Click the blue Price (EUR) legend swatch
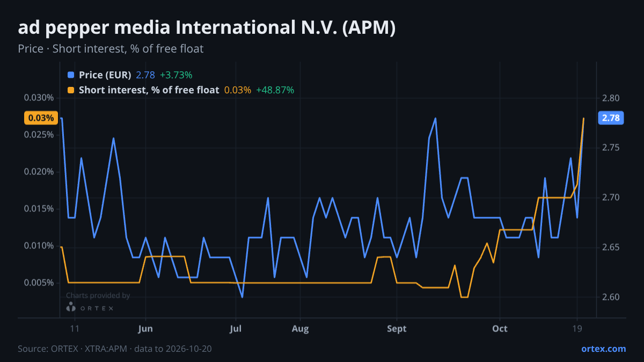 pyautogui.click(x=71, y=75)
